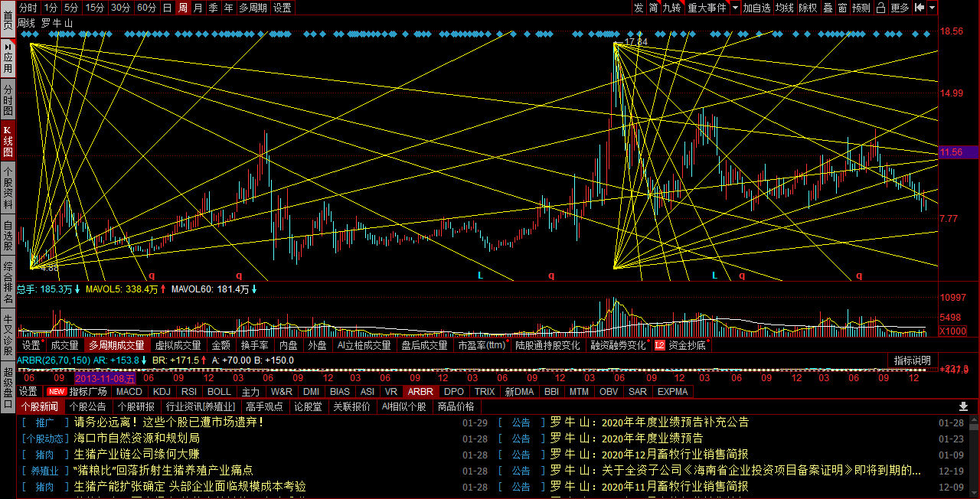Toggle 重大事件 major events display
The image size is (980, 499).
pos(707,8)
